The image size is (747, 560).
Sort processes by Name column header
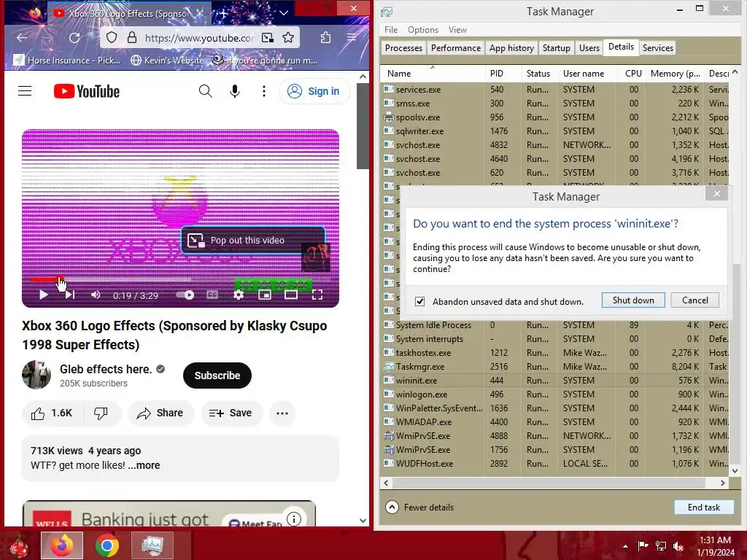[433, 74]
